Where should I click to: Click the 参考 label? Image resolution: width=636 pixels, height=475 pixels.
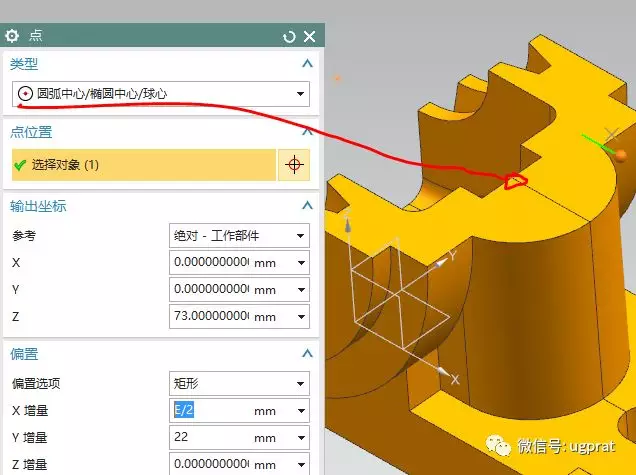24,236
